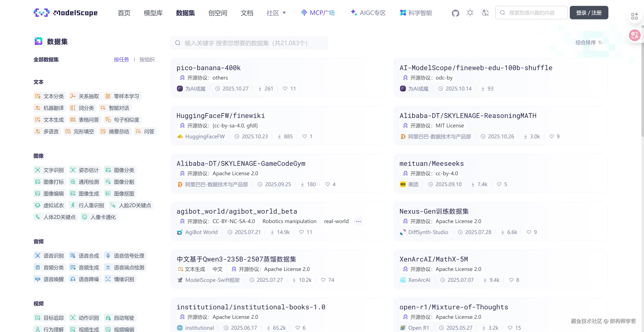Select the AgiBot World organization icon

pos(180,232)
